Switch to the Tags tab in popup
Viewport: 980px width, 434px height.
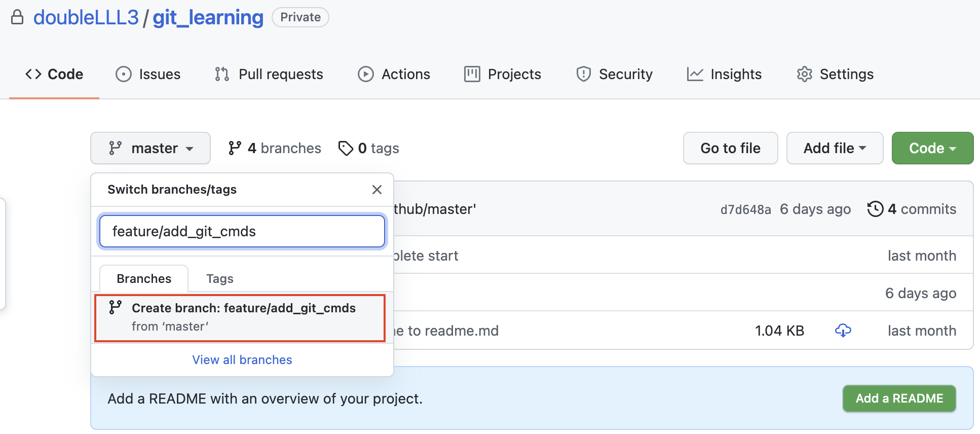220,278
